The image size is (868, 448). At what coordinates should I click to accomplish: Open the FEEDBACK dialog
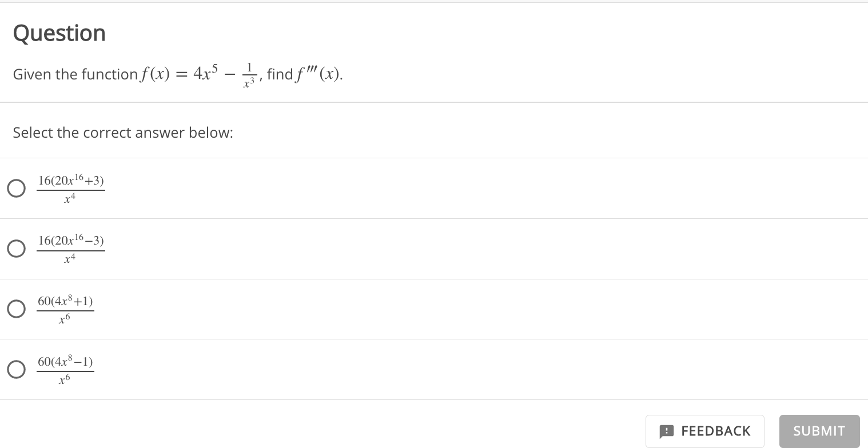point(705,431)
